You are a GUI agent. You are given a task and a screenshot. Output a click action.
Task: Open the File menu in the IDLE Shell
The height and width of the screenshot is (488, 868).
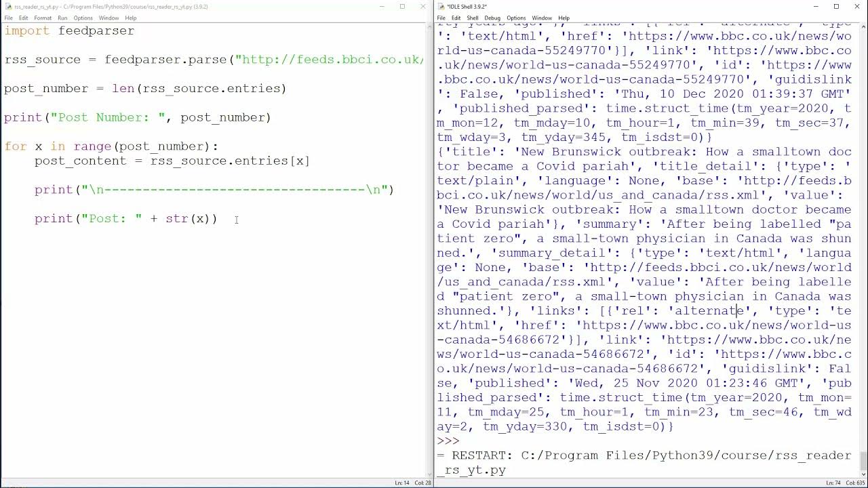(441, 18)
